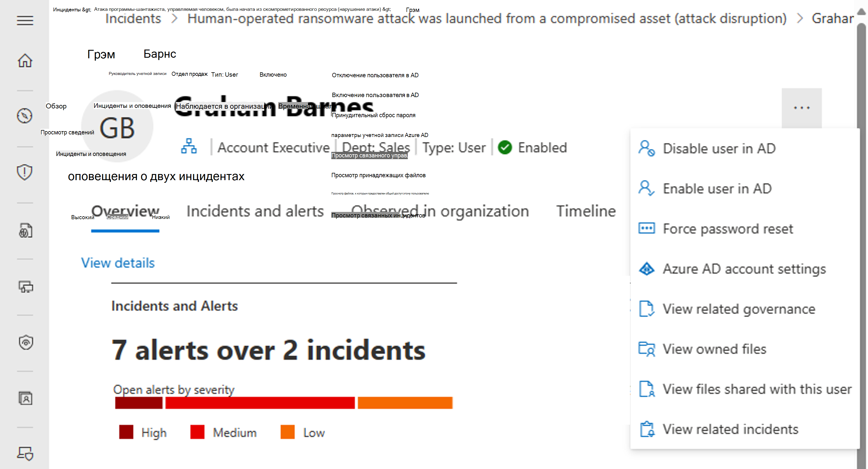Click the Force password reset icon

tap(647, 228)
